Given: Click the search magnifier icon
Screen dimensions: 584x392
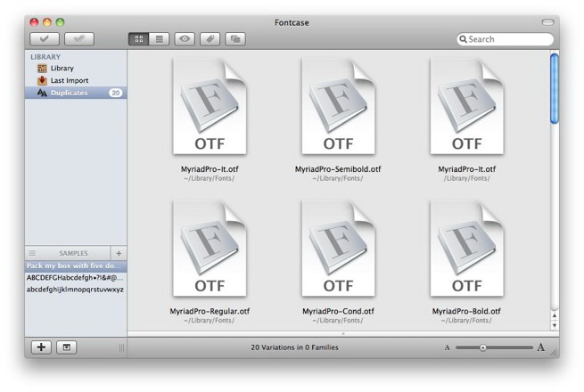Looking at the screenshot, I should 463,39.
